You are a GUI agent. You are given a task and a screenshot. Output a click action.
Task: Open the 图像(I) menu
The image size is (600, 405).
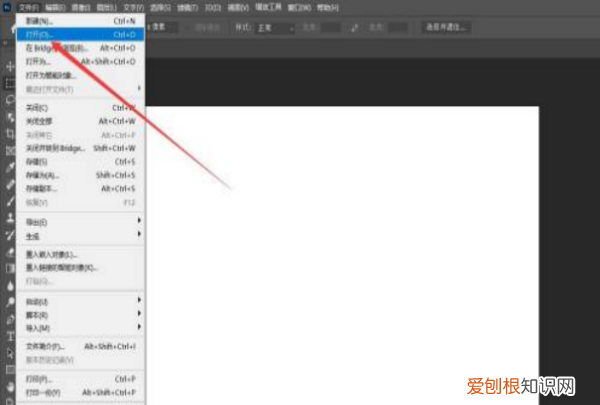pyautogui.click(x=81, y=8)
